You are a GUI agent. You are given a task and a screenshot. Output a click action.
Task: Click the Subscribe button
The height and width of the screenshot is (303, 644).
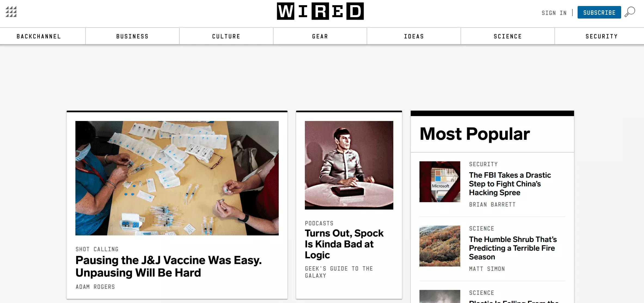point(599,12)
